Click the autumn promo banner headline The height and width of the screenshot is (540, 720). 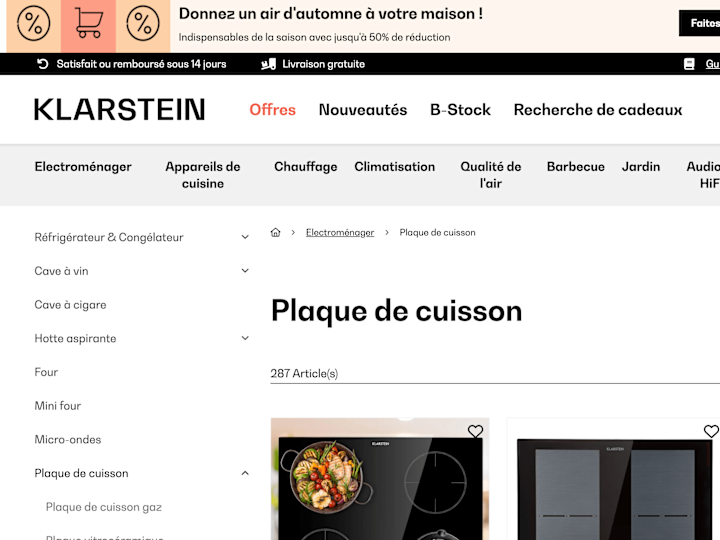331,14
